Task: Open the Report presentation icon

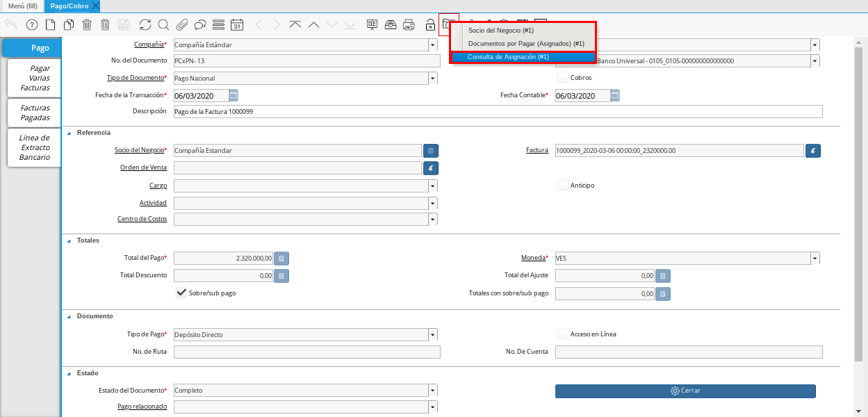Action: [x=372, y=25]
